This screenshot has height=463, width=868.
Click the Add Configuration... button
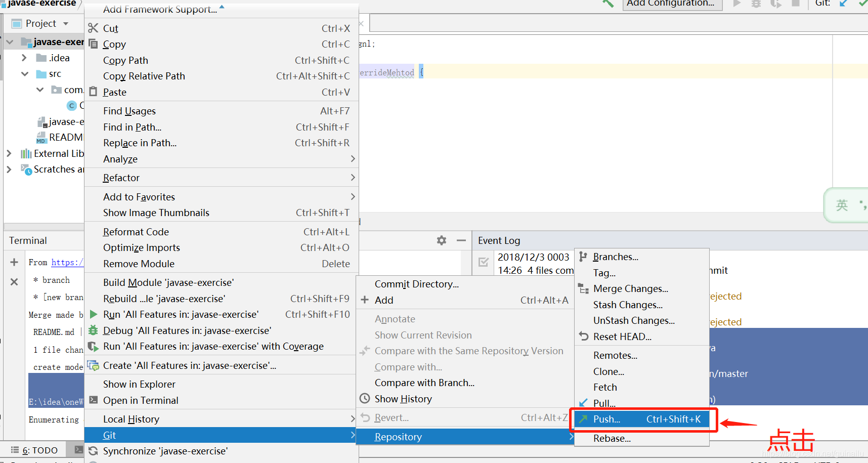[x=672, y=3]
